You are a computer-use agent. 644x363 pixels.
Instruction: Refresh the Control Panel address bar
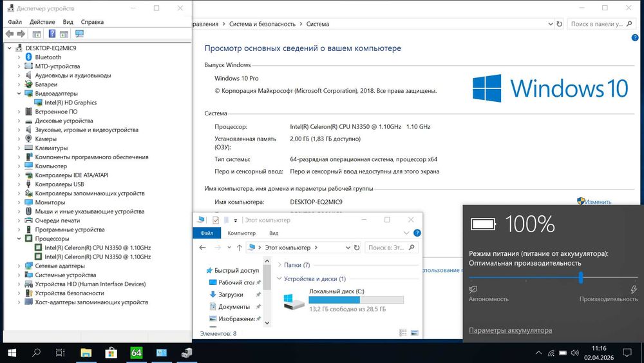pyautogui.click(x=559, y=24)
